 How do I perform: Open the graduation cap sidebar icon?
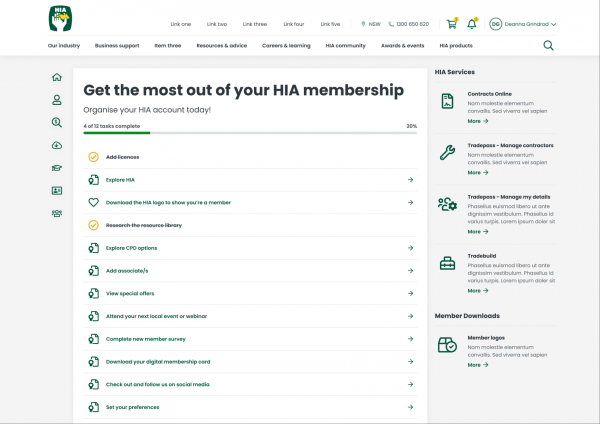click(x=57, y=168)
